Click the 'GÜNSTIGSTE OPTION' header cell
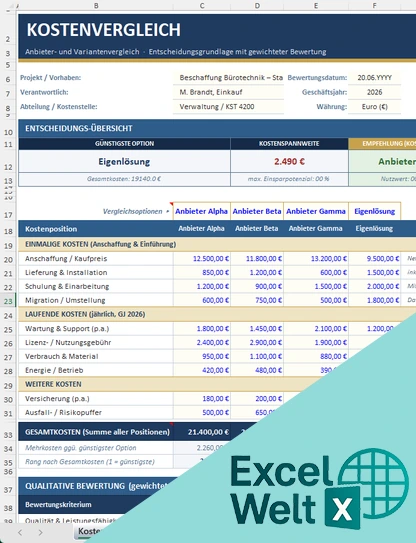Image resolution: width=416 pixels, height=543 pixels. [124, 143]
